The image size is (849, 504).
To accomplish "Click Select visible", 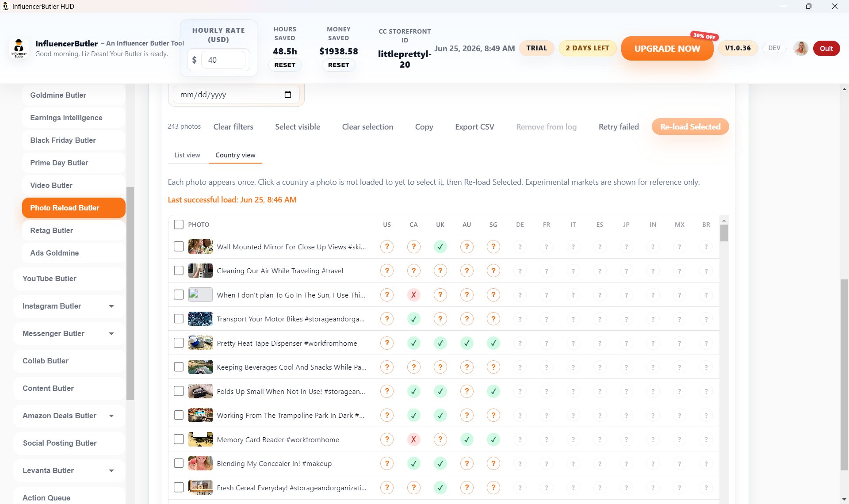I will (298, 127).
